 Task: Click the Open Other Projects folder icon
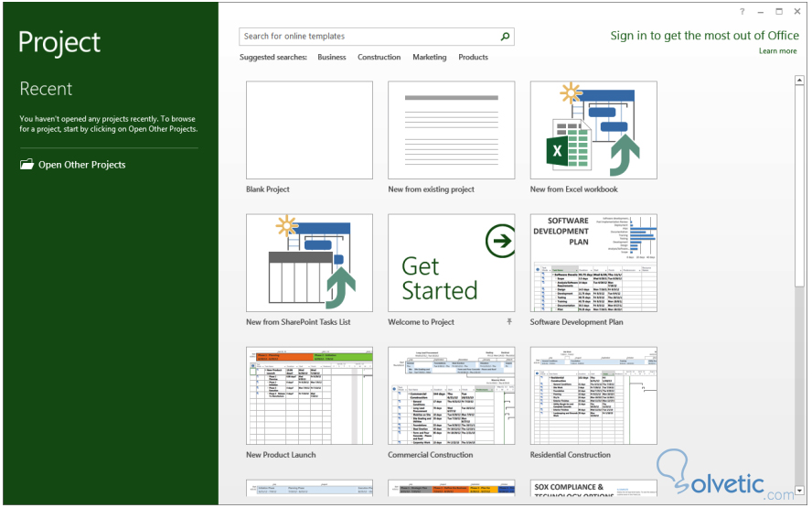pyautogui.click(x=27, y=165)
